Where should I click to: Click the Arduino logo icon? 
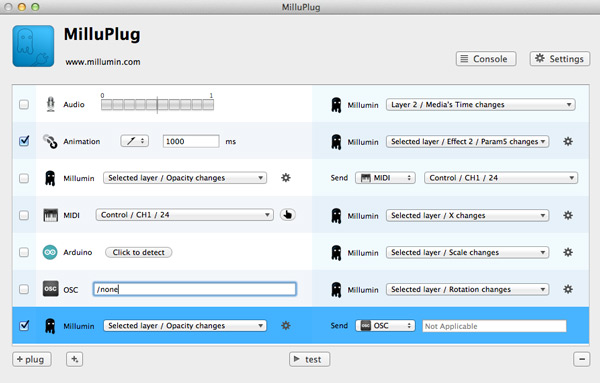tap(50, 252)
